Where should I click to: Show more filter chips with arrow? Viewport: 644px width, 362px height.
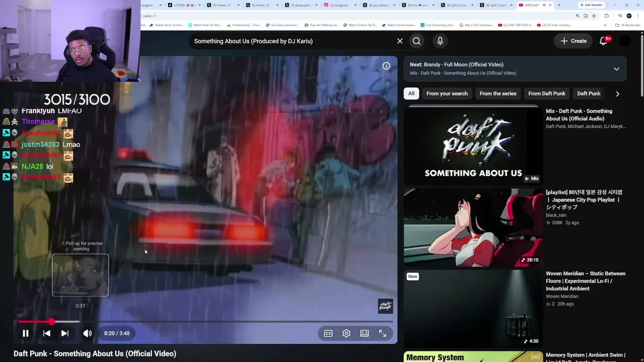[x=618, y=94]
